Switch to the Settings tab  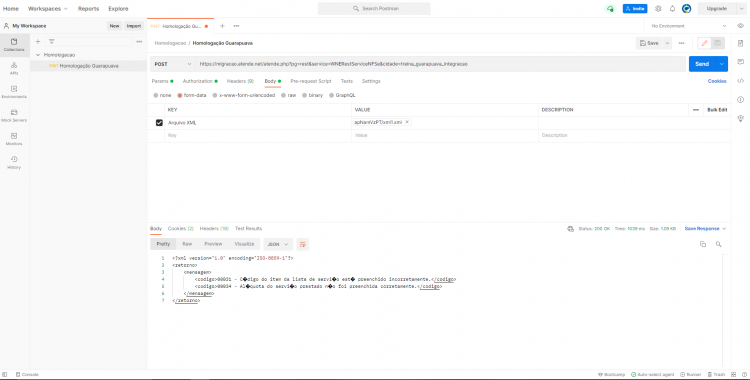point(371,81)
